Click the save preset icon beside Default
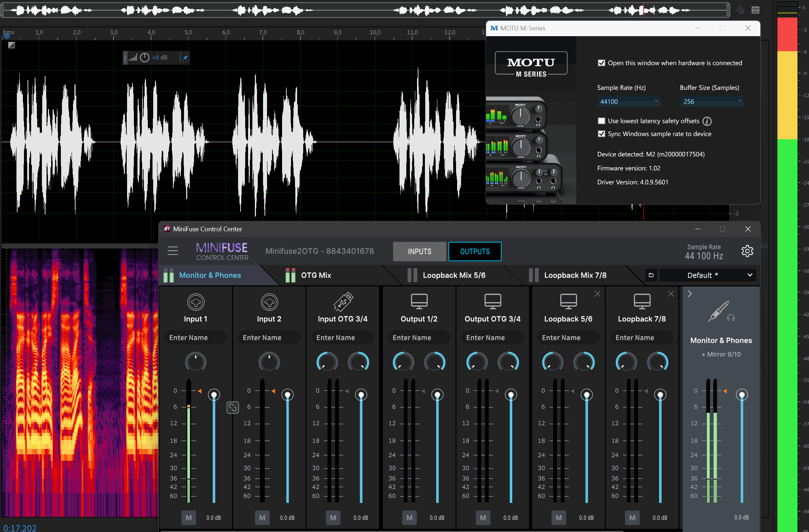Screen dimensions: 809x532 coord(651,275)
